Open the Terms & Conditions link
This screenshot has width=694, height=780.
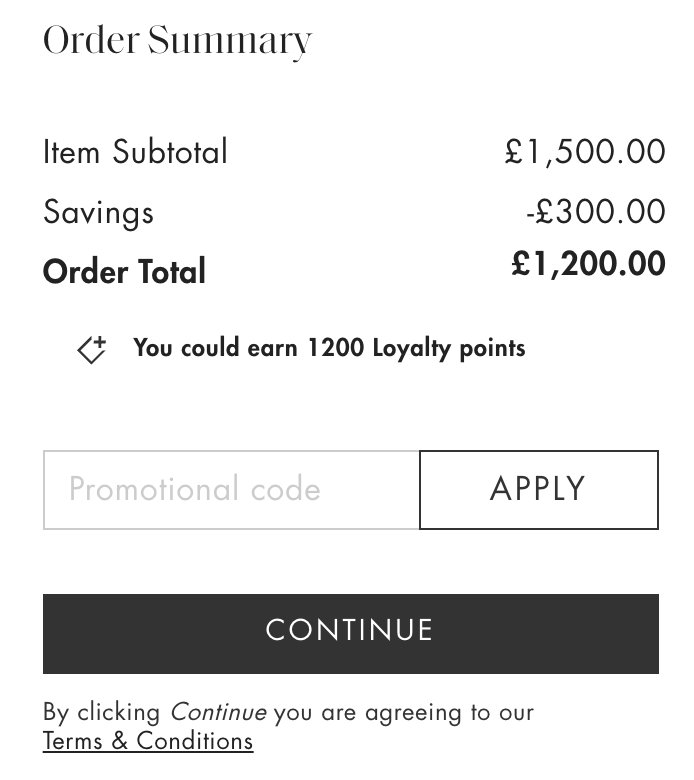coord(148,741)
